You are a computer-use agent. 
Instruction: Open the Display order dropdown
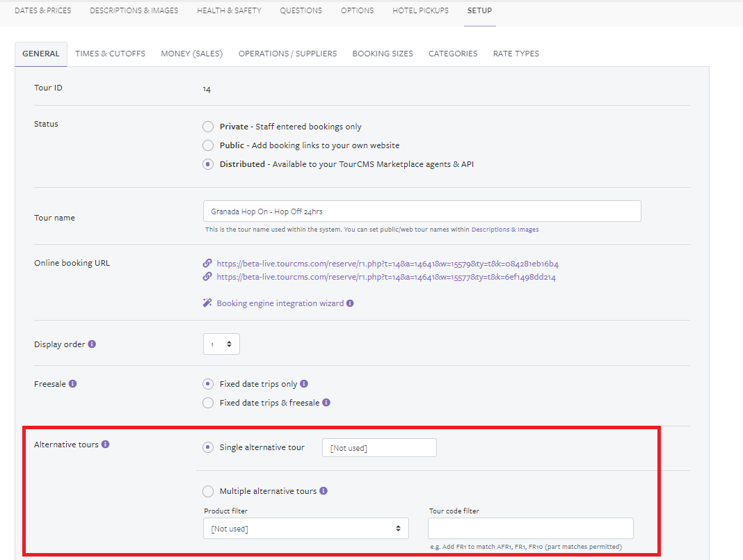coord(221,344)
